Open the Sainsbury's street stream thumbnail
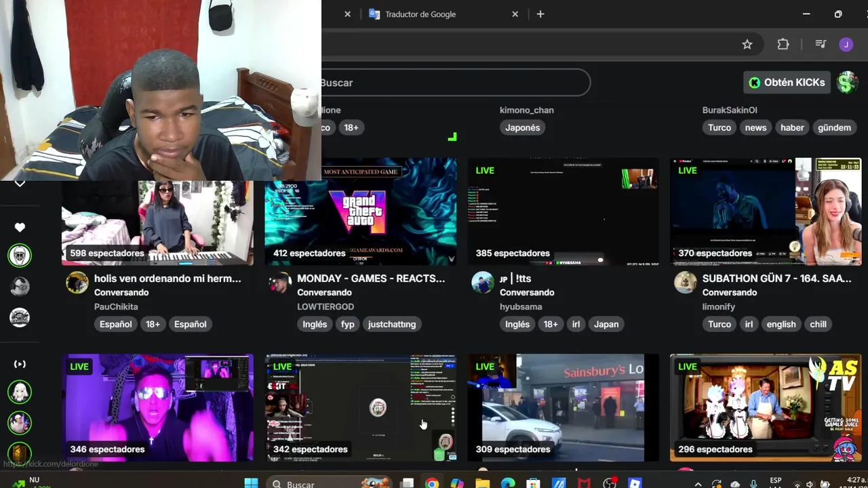Screen dimensions: 868x488 563,407
